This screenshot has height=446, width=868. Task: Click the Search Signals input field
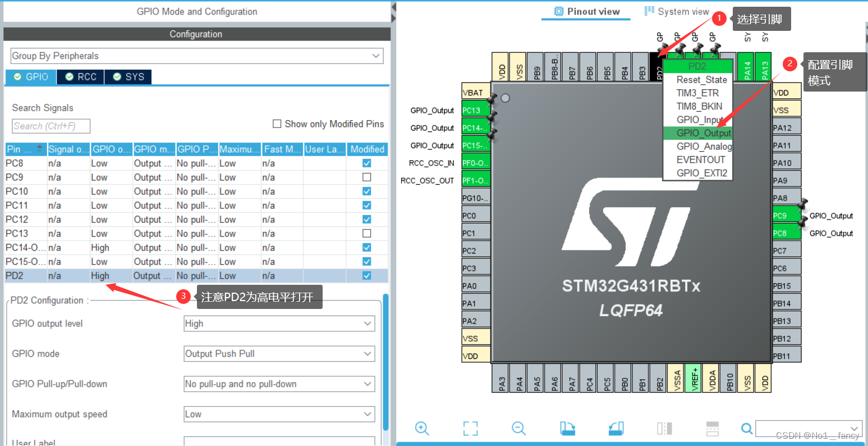[50, 126]
